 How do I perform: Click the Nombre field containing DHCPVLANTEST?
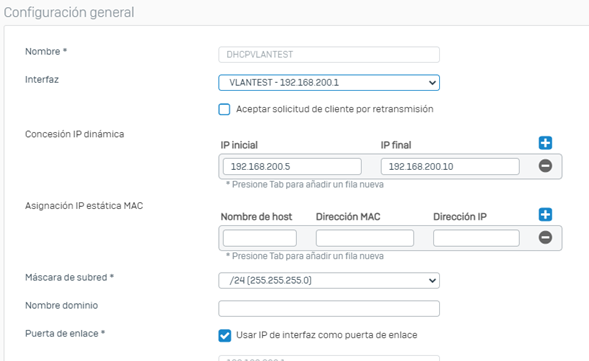point(329,54)
